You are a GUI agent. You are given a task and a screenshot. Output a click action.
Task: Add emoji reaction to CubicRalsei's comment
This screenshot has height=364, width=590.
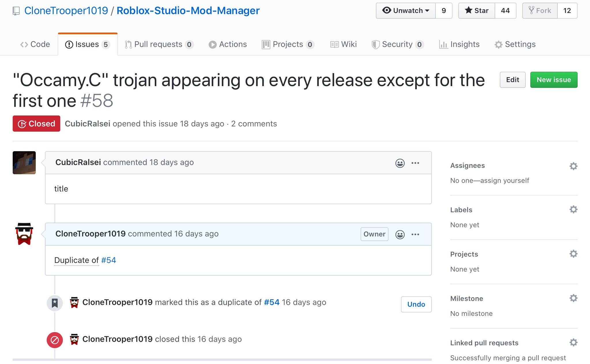pyautogui.click(x=400, y=163)
